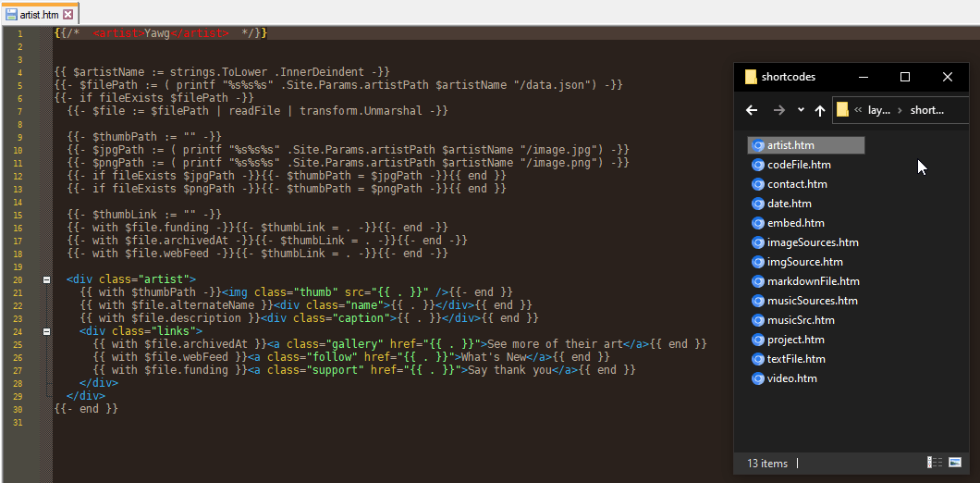The height and width of the screenshot is (483, 980).
Task: Select markdownFile.htm in the file list
Action: pos(813,281)
